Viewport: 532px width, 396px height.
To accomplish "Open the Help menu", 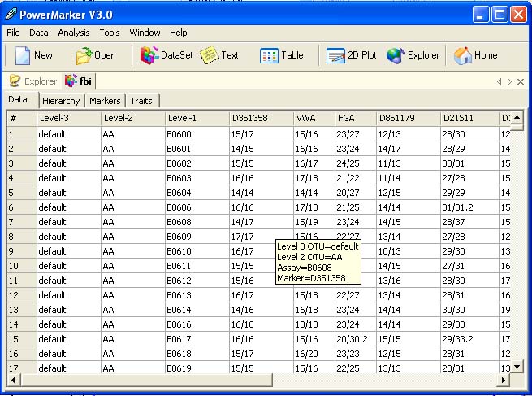I will click(x=179, y=33).
